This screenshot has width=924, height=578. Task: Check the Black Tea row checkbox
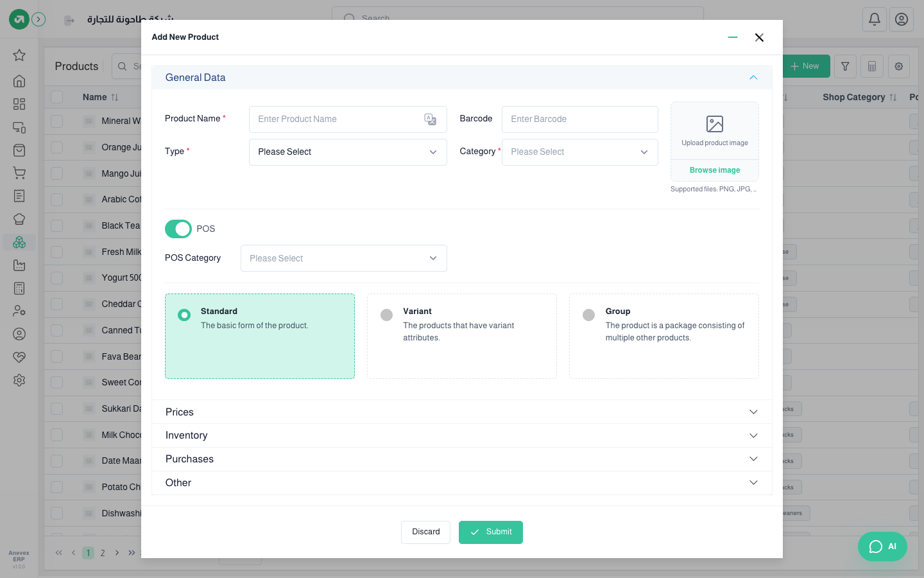click(x=57, y=225)
